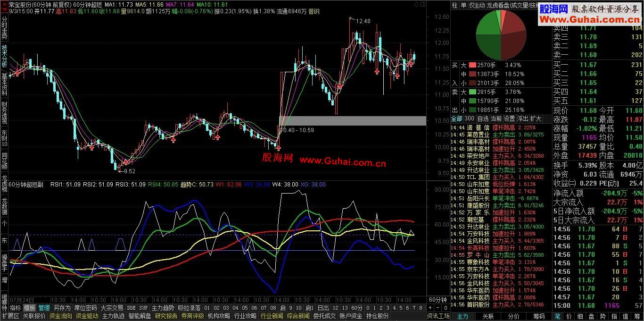The height and width of the screenshot is (321, 644).
Task: Select the 日出 period button
Action: click(x=322, y=308)
